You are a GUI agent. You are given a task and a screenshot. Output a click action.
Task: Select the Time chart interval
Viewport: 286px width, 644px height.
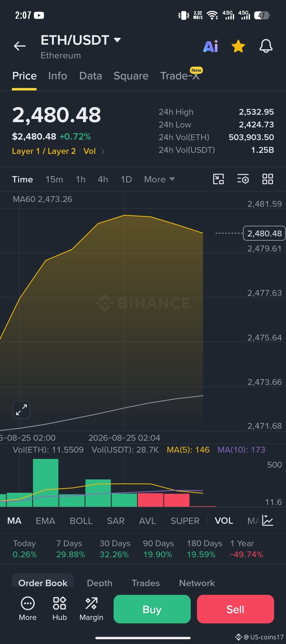pos(23,179)
